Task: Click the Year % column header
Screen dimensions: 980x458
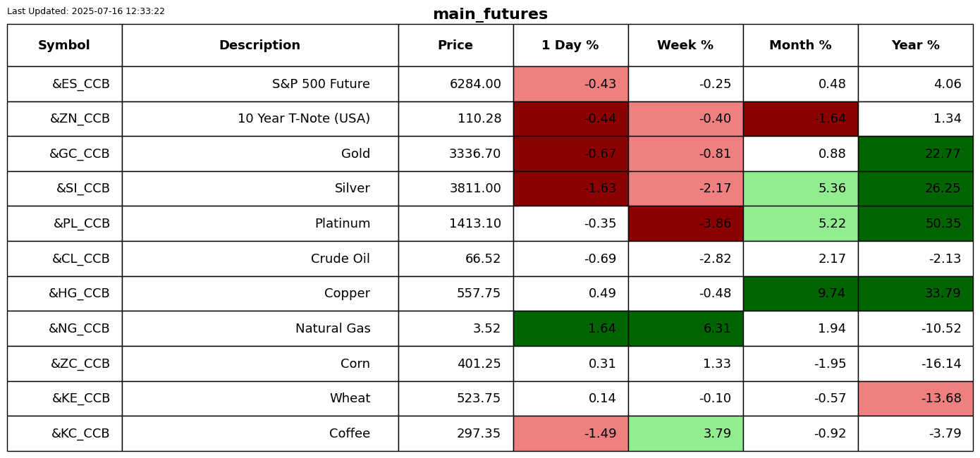Action: pyautogui.click(x=915, y=46)
